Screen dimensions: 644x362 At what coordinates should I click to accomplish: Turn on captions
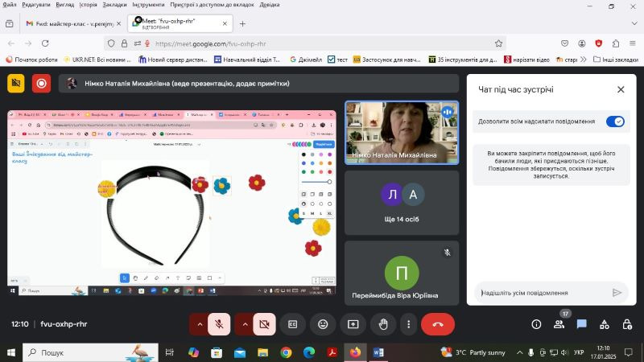[292, 324]
